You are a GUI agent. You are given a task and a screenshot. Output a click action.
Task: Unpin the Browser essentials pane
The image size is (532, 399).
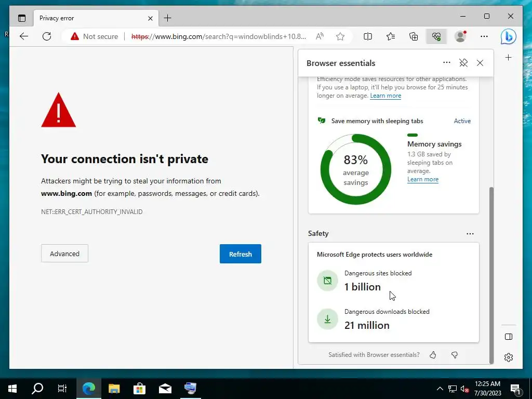tap(463, 63)
